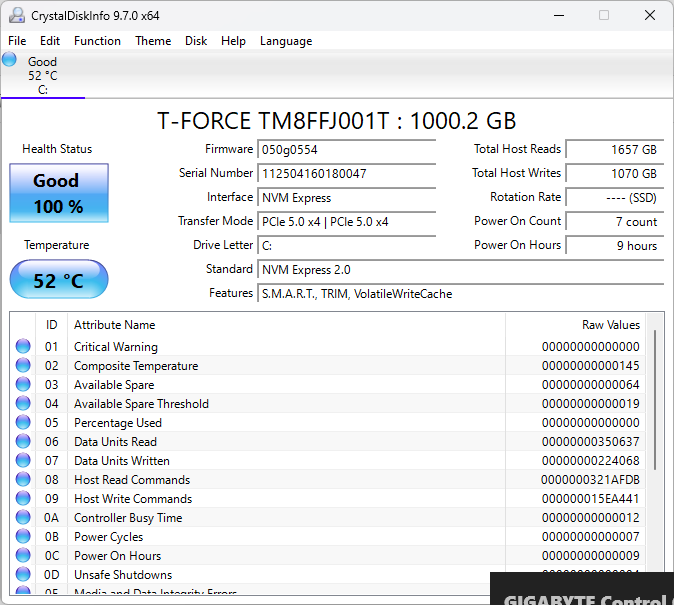Close the CrystalDiskInfo window
The height and width of the screenshot is (605, 674).
tap(650, 15)
